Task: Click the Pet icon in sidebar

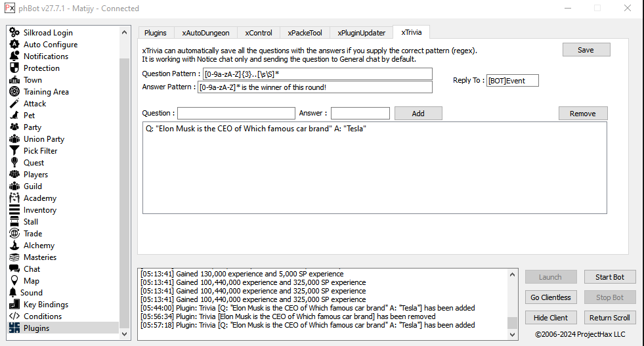Action: coord(14,116)
